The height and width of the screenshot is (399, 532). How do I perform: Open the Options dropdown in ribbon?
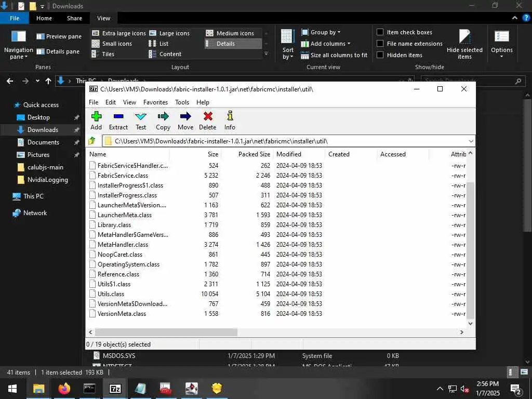click(502, 44)
